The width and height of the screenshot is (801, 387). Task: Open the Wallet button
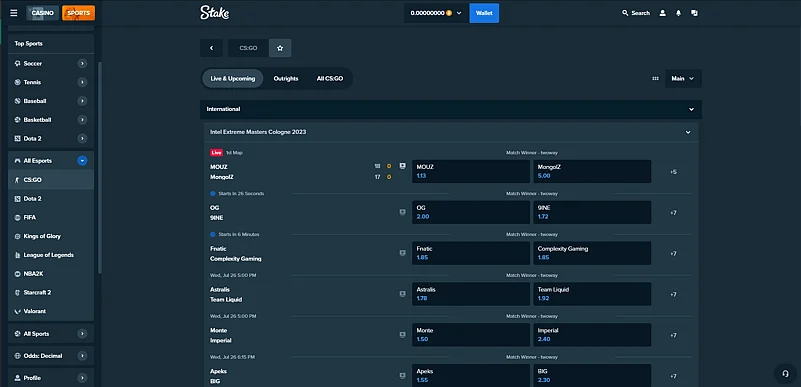point(484,13)
